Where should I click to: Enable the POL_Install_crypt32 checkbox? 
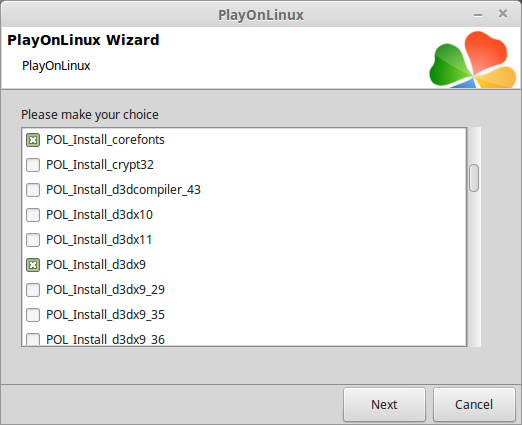pyautogui.click(x=33, y=165)
